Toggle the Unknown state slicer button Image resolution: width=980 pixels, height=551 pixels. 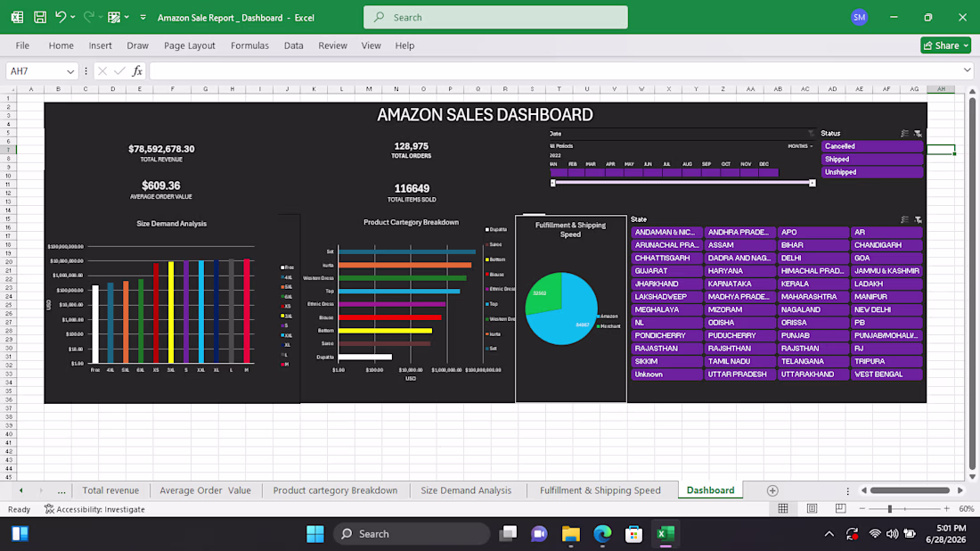point(666,374)
